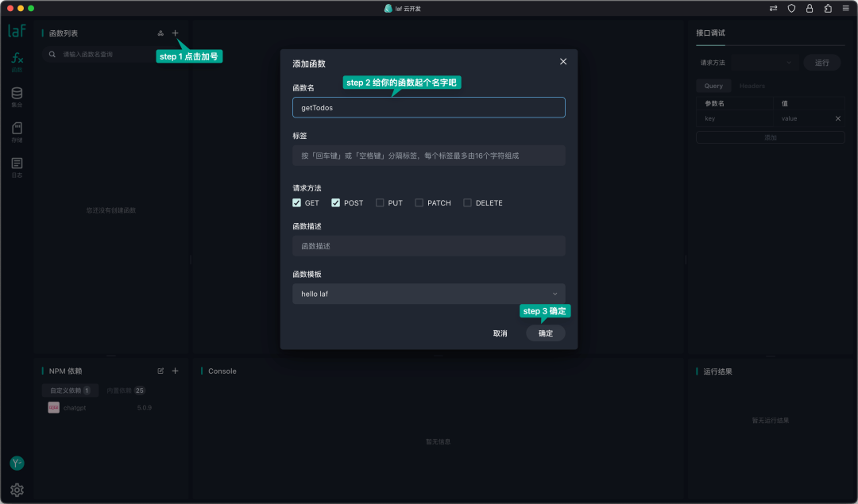Add an NPM dependency with plus icon
The image size is (858, 504).
click(x=175, y=371)
